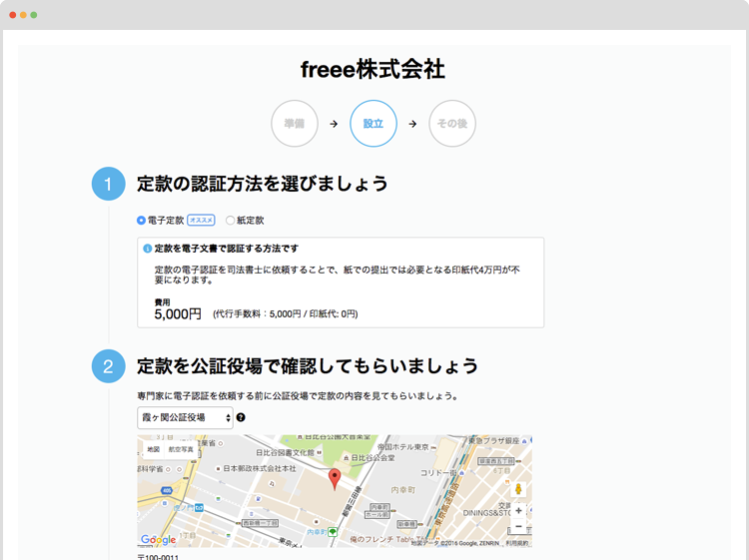Click the red map location pin
The width and height of the screenshot is (749, 560).
pyautogui.click(x=335, y=479)
